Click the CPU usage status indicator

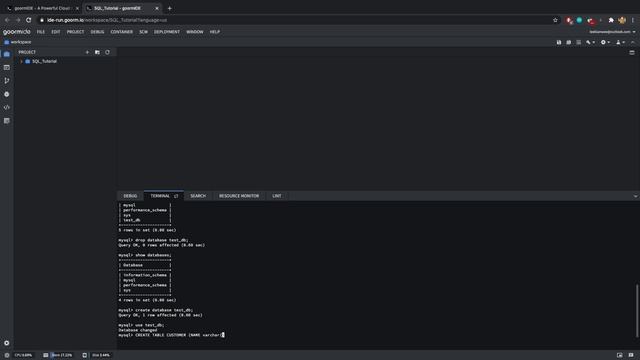coord(23,355)
